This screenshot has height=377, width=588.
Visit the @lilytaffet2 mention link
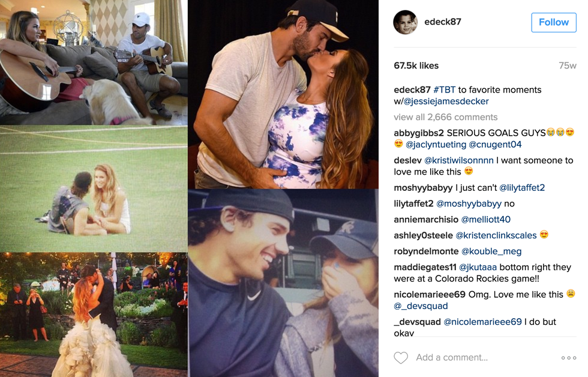point(521,187)
